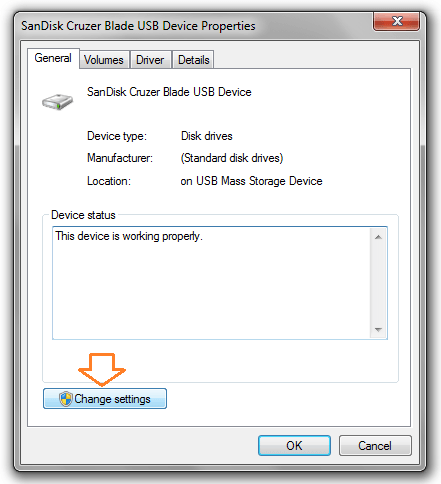Close the properties dialog with the X

click(396, 21)
